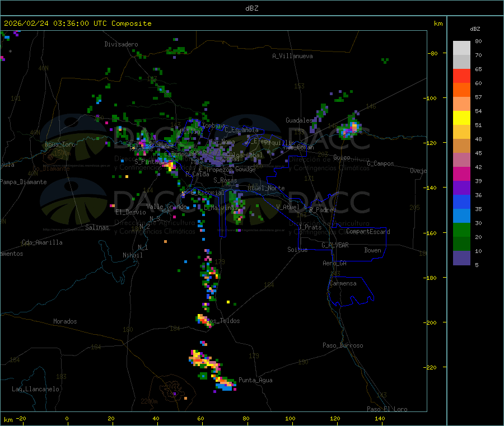
Task: Click the red 60-65 dBZ legend swatch
Action: 461,76
